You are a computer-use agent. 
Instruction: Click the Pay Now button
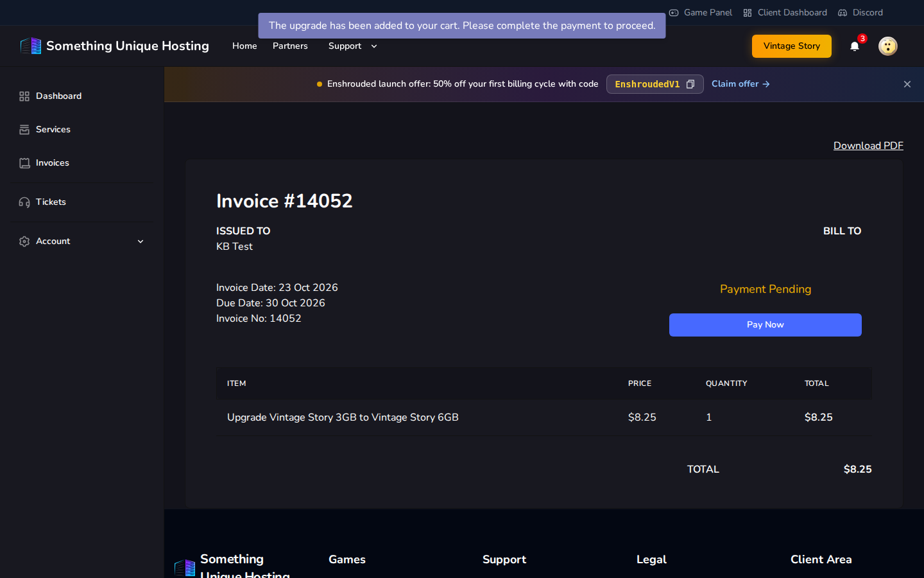(766, 325)
